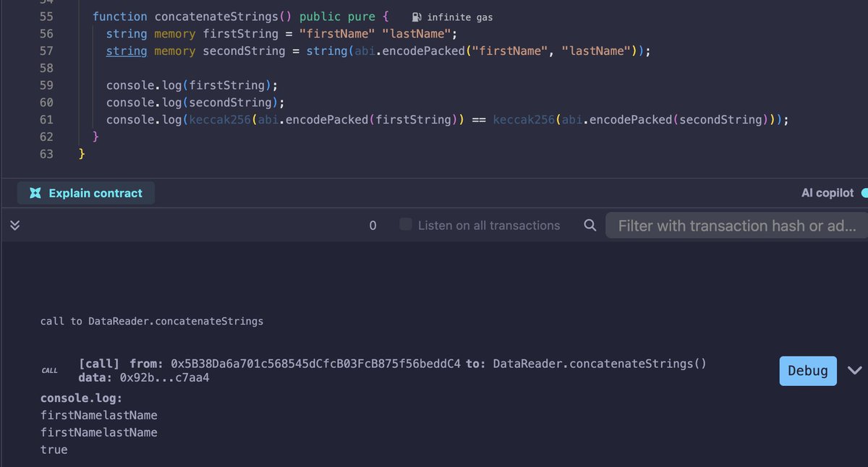Click the Explain contract button
The image size is (868, 467).
tap(85, 192)
